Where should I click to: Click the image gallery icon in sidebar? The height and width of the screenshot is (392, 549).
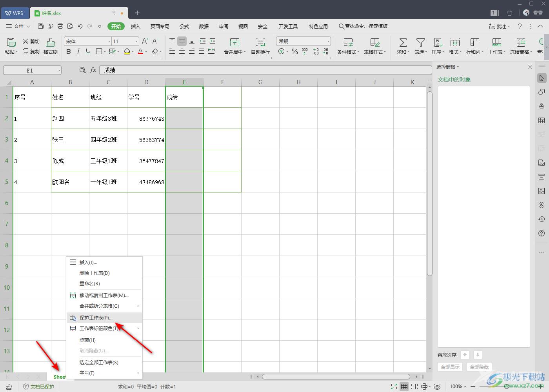coord(542,191)
